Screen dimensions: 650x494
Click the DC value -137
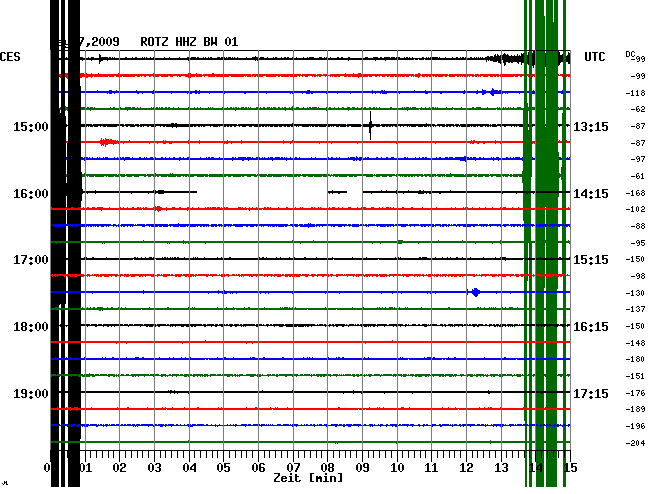(635, 309)
